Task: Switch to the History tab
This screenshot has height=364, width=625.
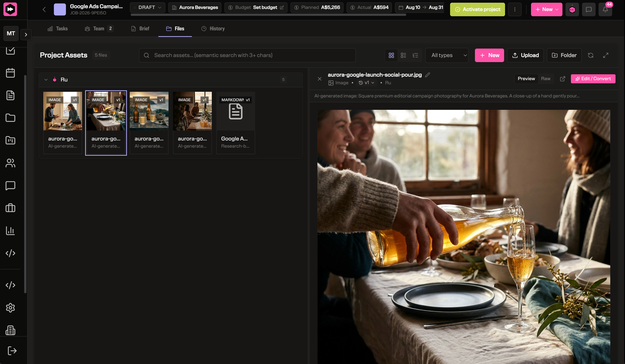Action: [213, 28]
